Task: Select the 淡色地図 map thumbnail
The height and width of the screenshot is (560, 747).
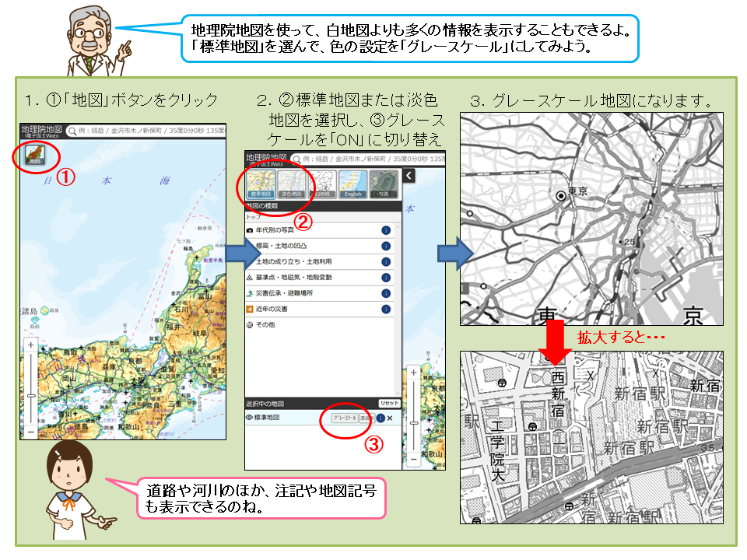Action: [292, 184]
